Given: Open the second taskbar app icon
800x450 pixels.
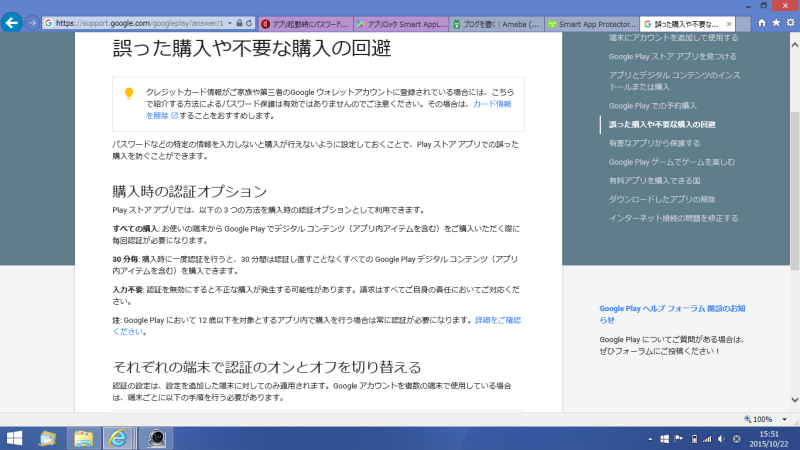Looking at the screenshot, I should [x=48, y=438].
